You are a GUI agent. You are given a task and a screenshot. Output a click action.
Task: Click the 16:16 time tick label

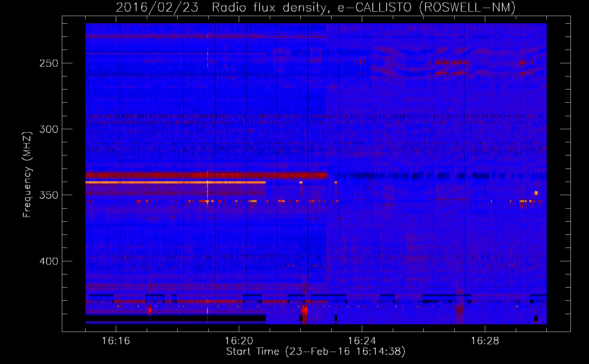tap(116, 341)
